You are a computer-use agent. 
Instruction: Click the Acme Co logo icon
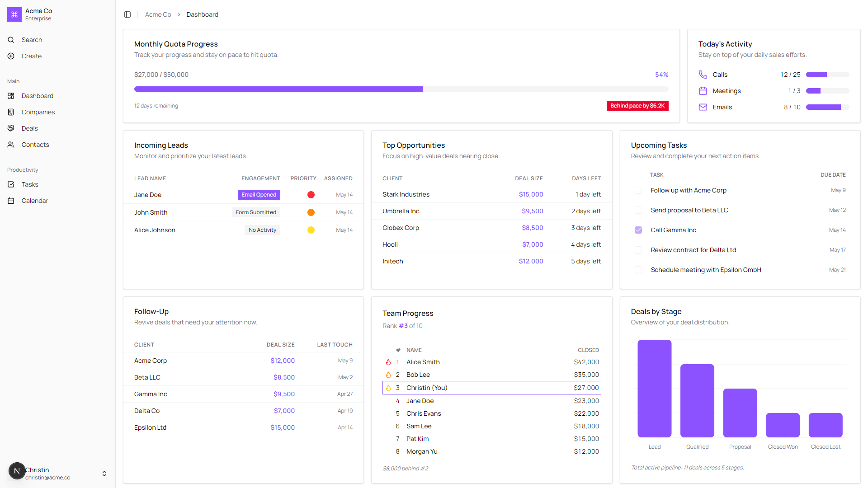tap(14, 14)
